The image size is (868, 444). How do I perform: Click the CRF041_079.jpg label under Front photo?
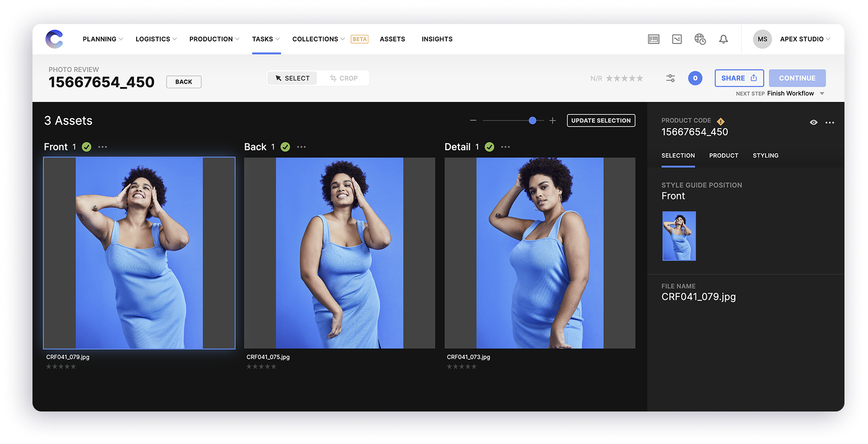coord(68,357)
